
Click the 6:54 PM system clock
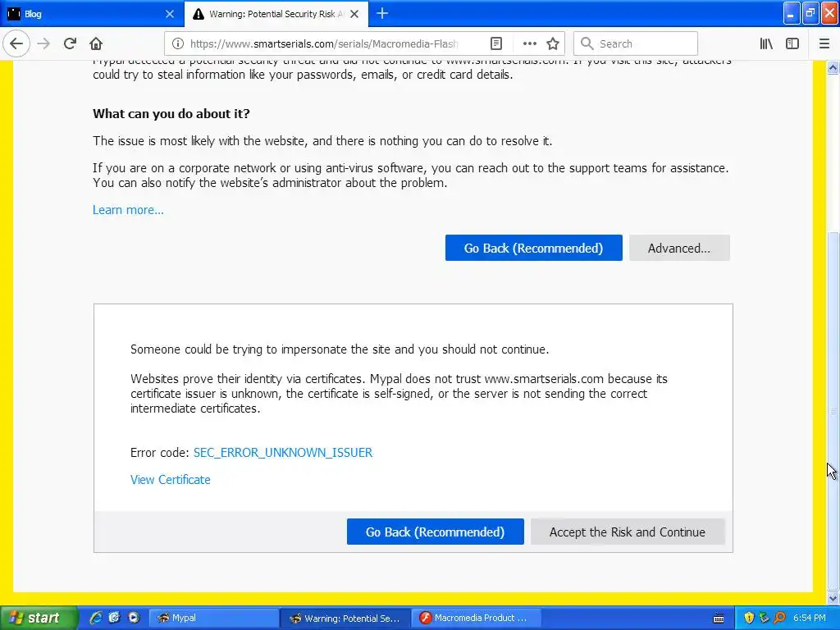point(810,619)
